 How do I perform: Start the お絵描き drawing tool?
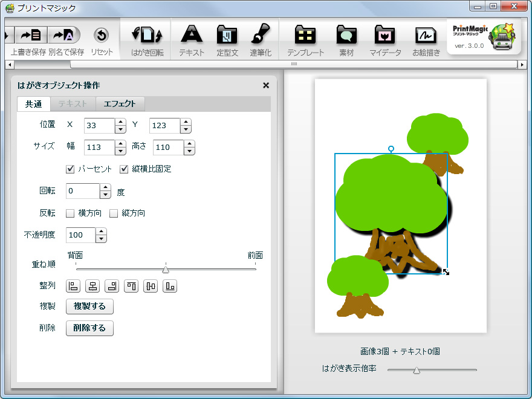click(x=425, y=37)
